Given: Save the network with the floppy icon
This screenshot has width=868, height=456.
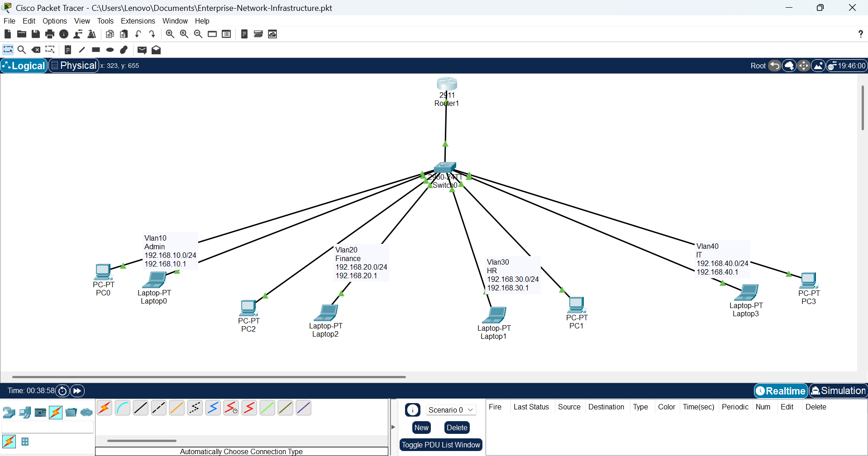Looking at the screenshot, I should click(x=36, y=34).
